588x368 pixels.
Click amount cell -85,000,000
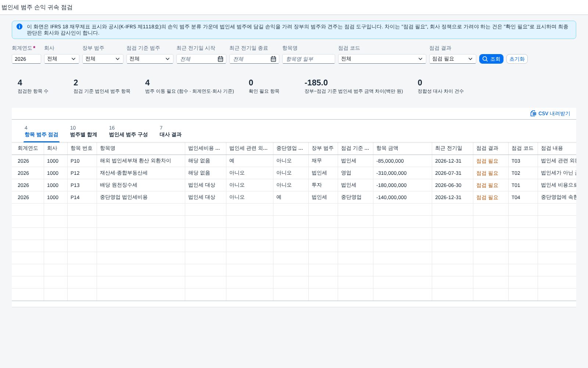point(402,161)
